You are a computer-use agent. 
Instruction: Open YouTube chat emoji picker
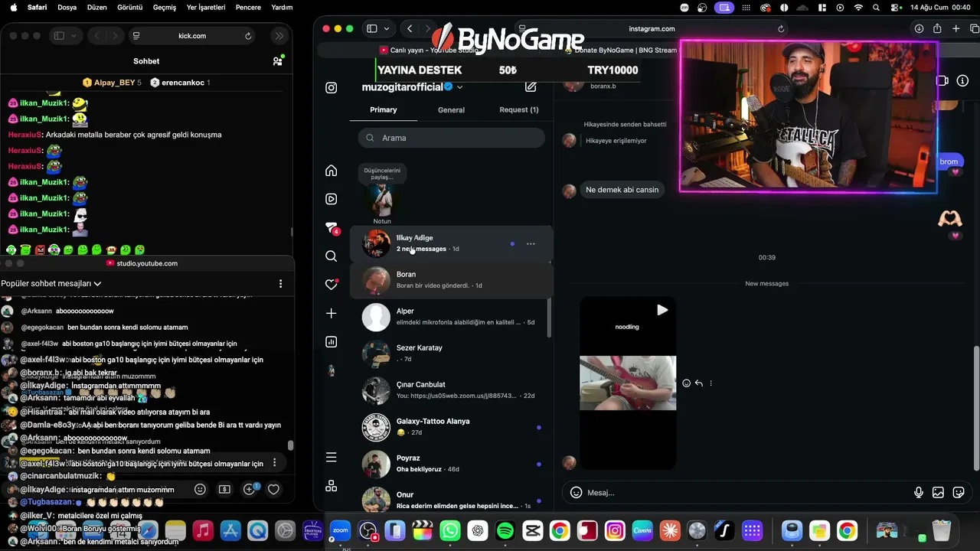pos(200,489)
